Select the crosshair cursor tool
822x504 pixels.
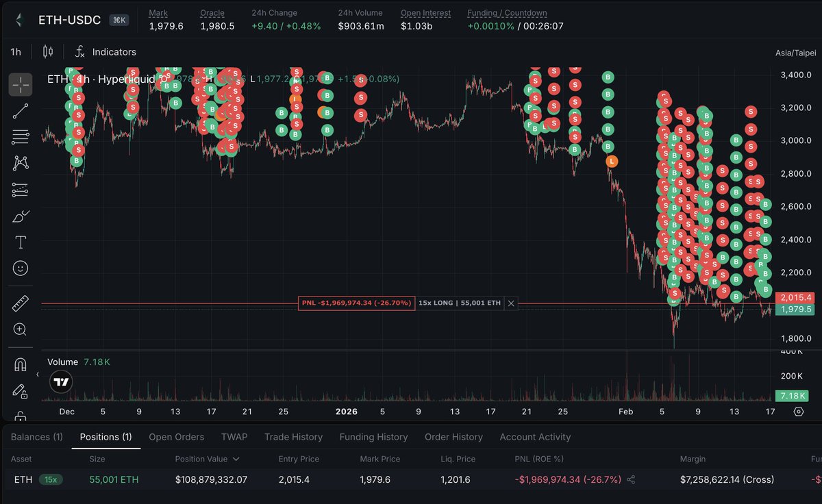pos(21,84)
